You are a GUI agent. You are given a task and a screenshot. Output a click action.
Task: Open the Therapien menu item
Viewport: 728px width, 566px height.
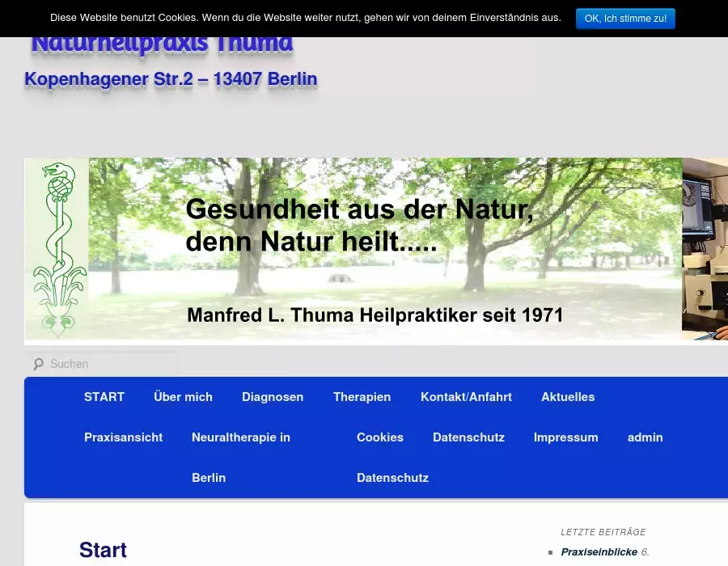pos(362,397)
